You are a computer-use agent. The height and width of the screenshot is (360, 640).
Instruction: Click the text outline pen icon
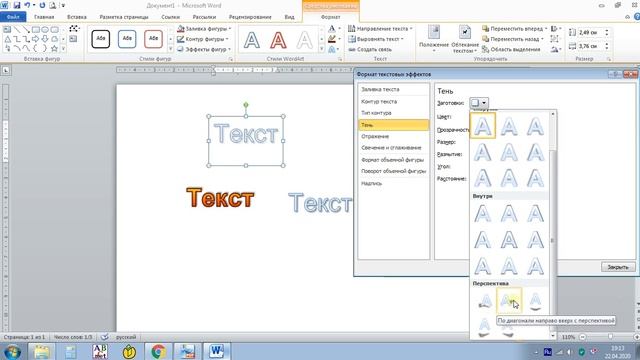[332, 39]
